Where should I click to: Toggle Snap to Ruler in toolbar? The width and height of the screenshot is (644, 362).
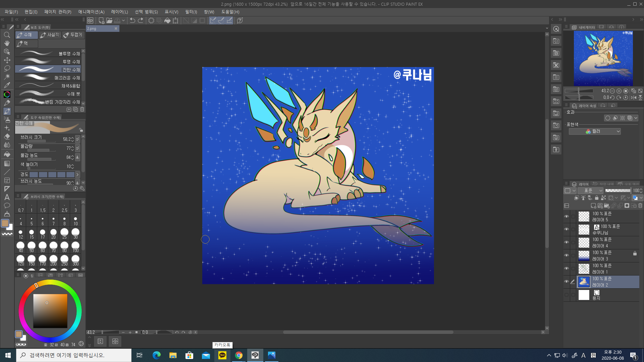213,20
